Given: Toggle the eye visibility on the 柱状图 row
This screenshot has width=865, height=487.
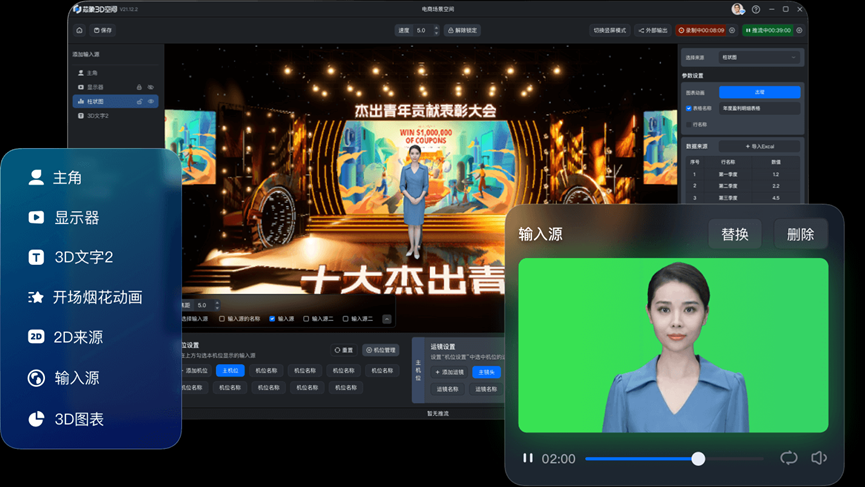Looking at the screenshot, I should [x=151, y=101].
